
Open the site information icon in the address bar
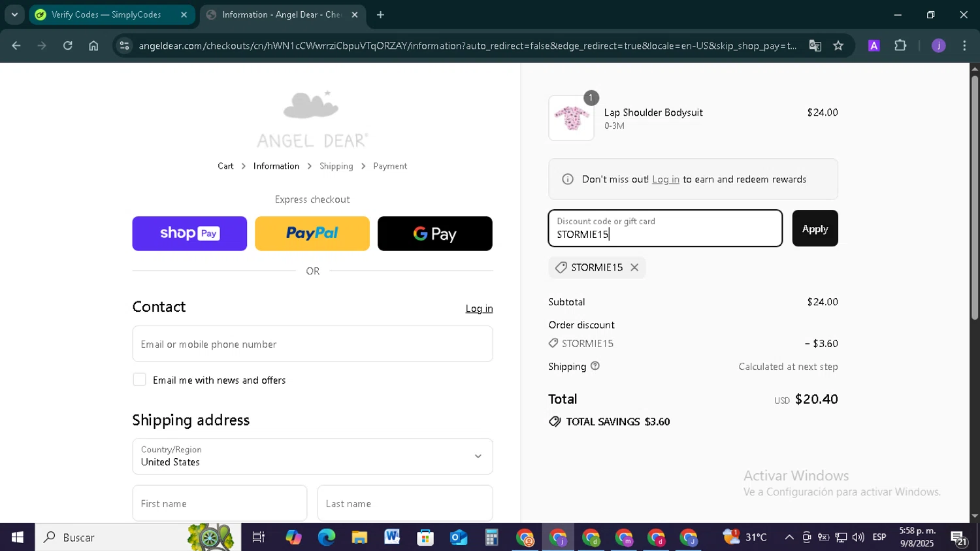(124, 46)
